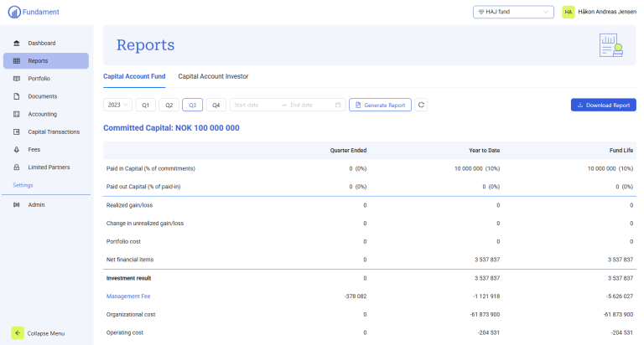The width and height of the screenshot is (644, 345).
Task: Click the Capital Transactions sidebar icon
Action: [17, 131]
